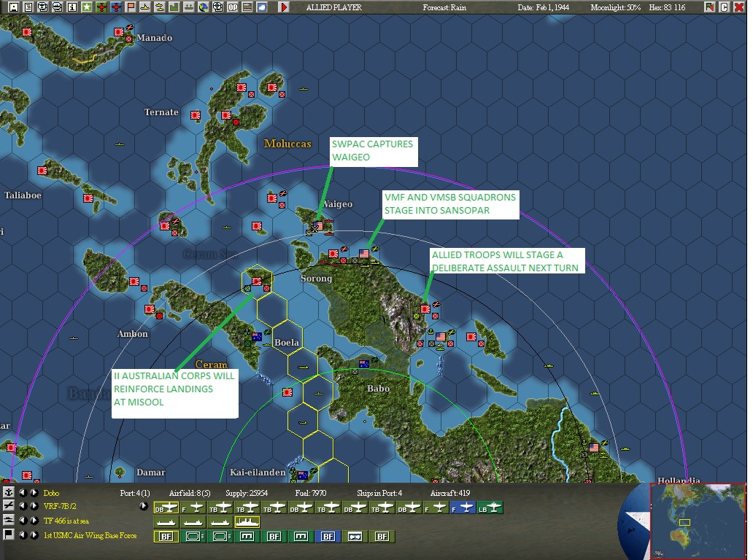Open the weather cloud toolbar icon
Image resolution: width=753 pixels, height=560 pixels.
tap(262, 7)
